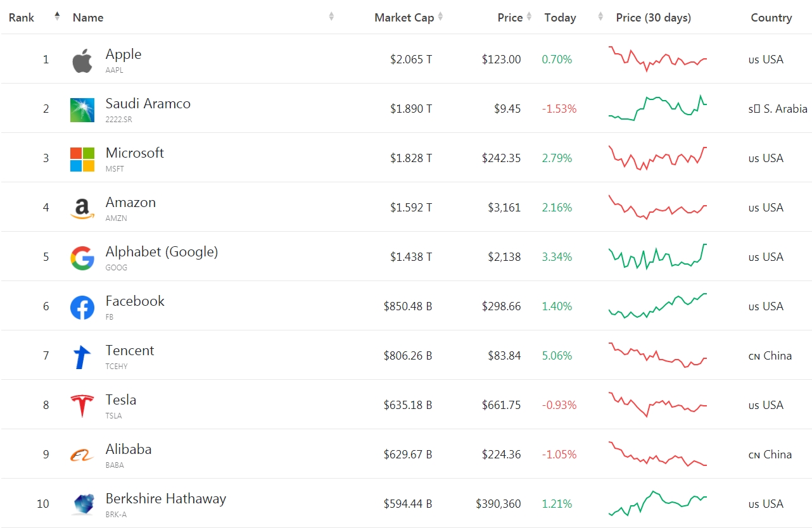Open the Alibaba company link

click(x=129, y=449)
